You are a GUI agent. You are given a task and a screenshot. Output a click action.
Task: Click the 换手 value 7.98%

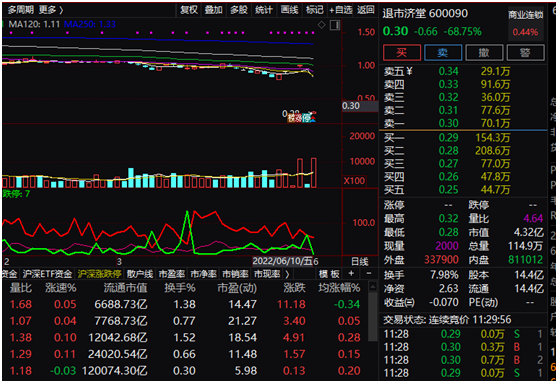pyautogui.click(x=444, y=275)
